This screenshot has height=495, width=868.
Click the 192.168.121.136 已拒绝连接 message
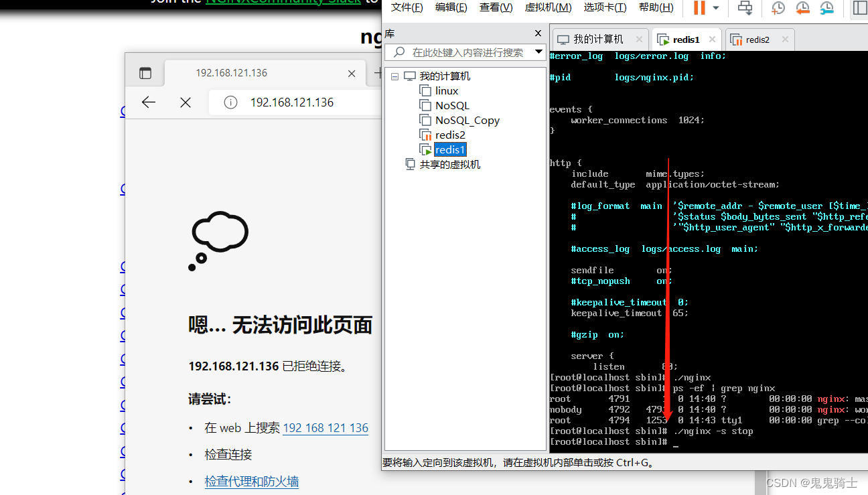point(269,366)
